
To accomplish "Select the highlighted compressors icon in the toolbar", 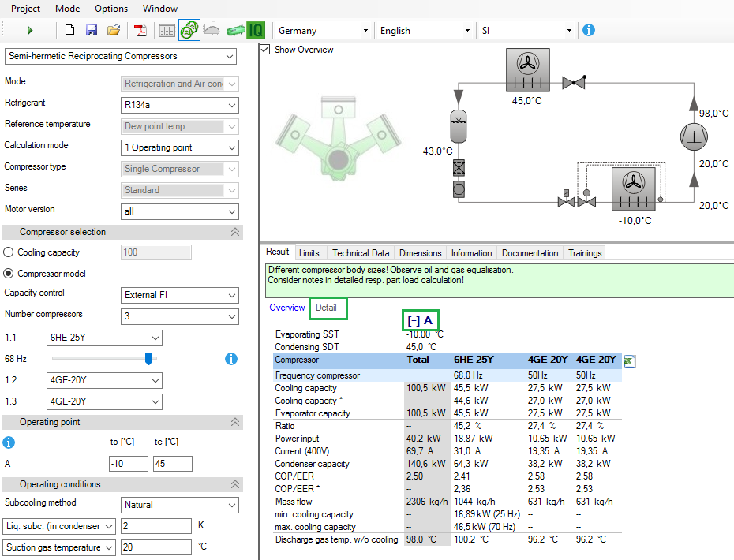I will point(189,29).
